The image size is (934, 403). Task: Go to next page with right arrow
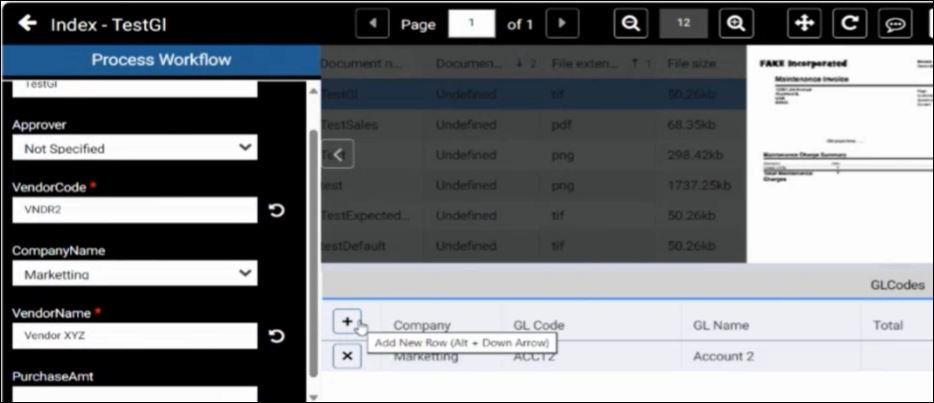click(x=562, y=23)
